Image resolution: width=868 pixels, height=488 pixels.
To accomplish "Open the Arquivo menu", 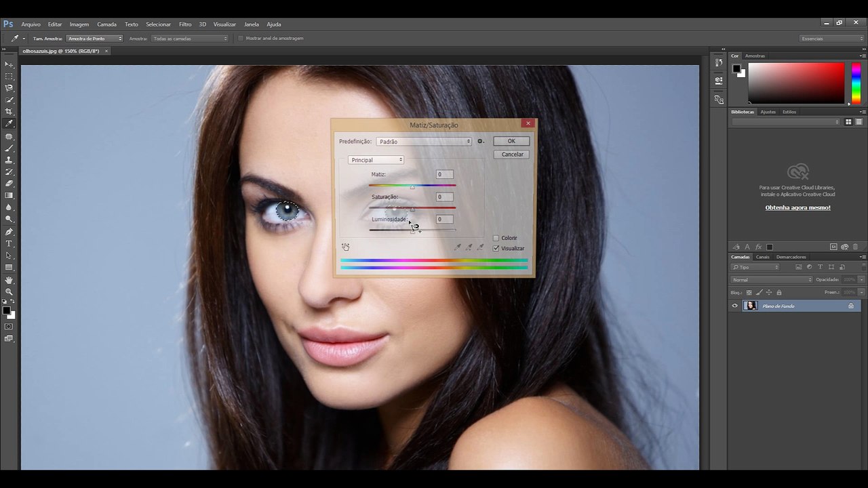I will coord(31,24).
